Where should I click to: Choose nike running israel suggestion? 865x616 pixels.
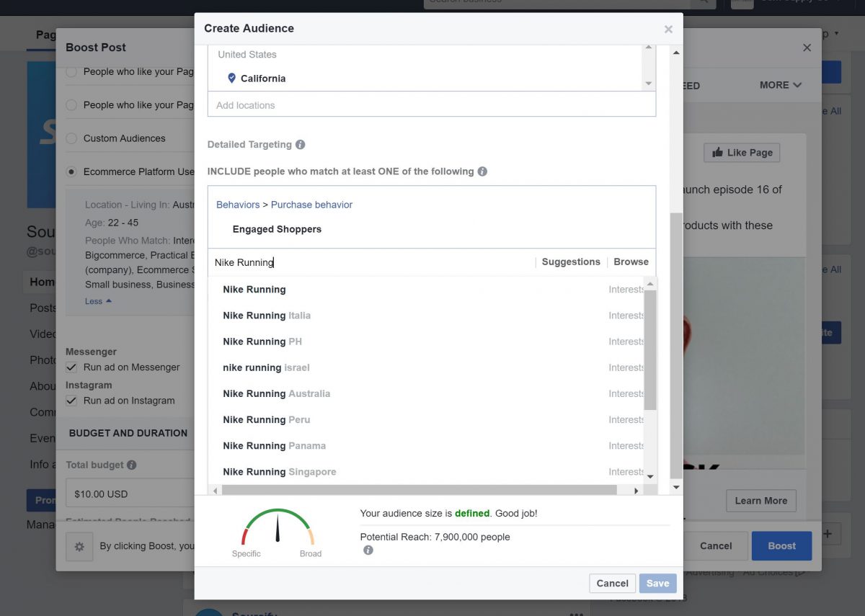tap(426, 367)
